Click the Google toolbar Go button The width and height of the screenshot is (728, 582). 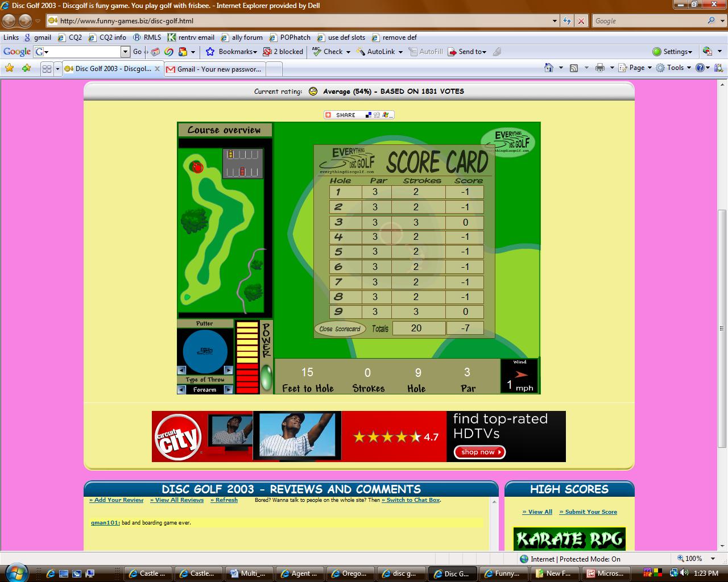137,52
